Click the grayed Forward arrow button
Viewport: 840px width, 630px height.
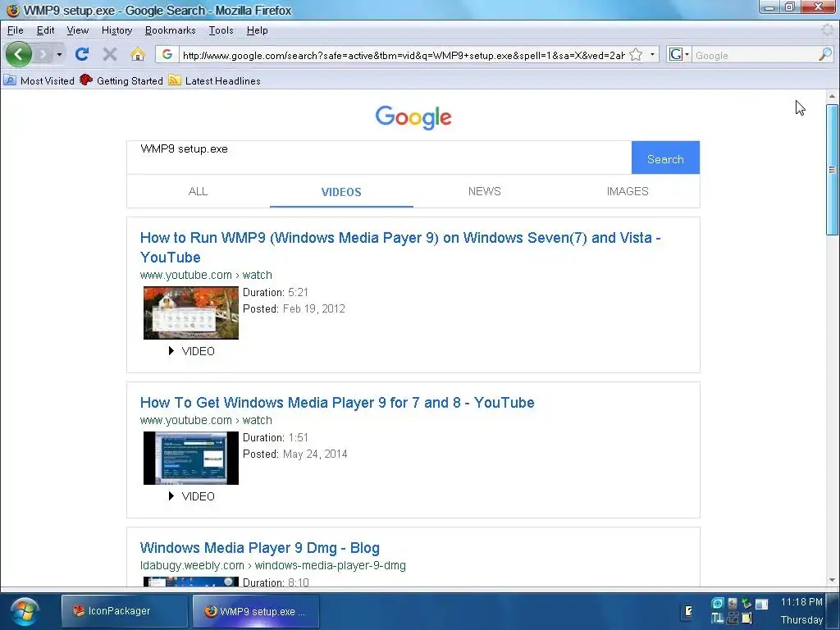click(43, 54)
